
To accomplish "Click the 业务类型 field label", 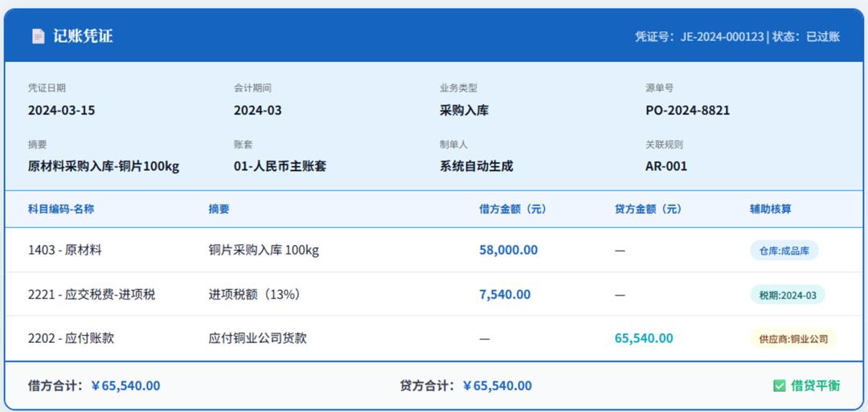I will coord(458,88).
